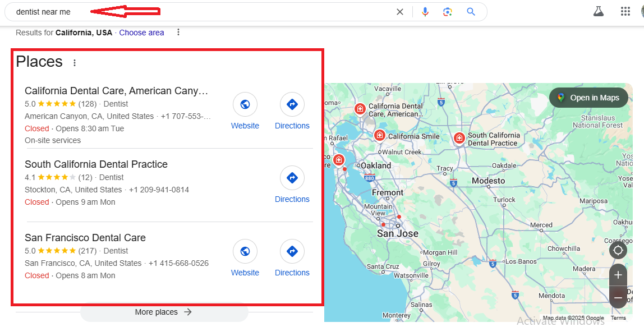The width and height of the screenshot is (644, 327).
Task: Open the three-dot menu beside Choose area
Action: 178,33
